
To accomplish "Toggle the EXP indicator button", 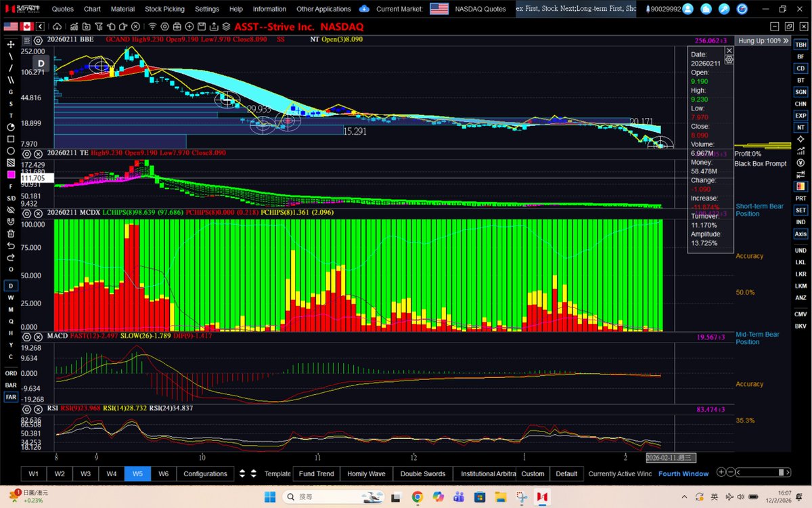I will pos(800,115).
